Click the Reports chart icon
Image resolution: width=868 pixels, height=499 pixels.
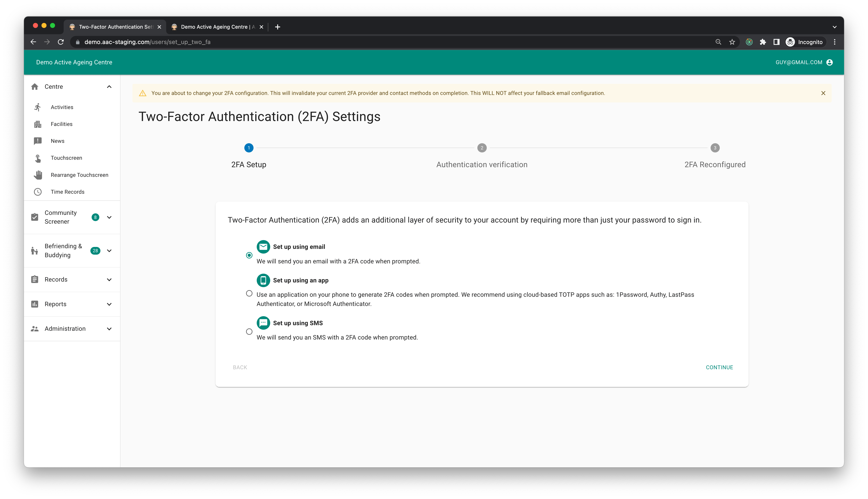(35, 304)
